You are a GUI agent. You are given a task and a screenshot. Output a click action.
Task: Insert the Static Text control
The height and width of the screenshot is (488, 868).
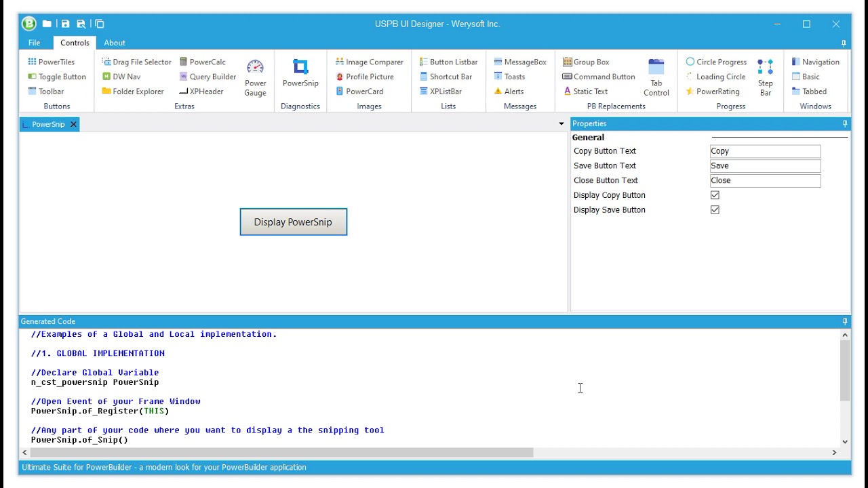pyautogui.click(x=585, y=91)
